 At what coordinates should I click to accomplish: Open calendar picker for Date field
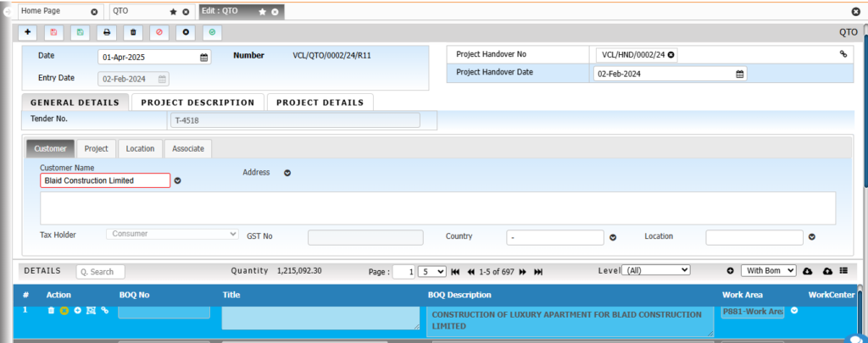click(x=203, y=58)
